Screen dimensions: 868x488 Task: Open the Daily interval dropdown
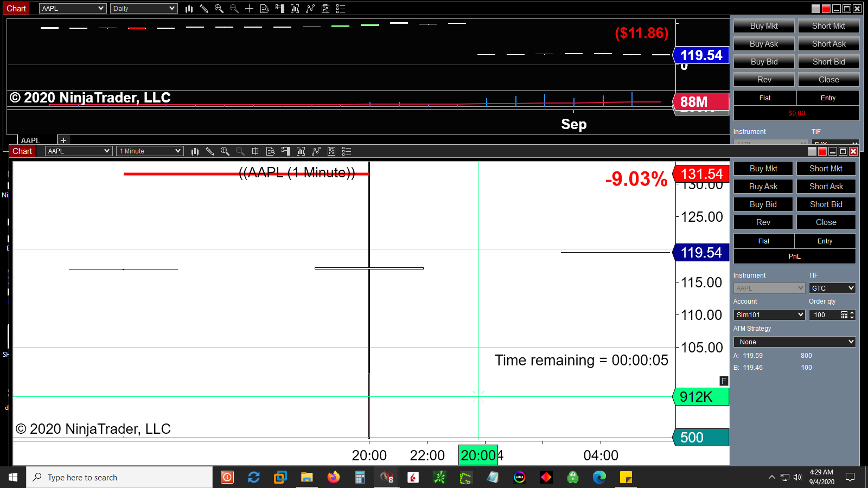point(144,9)
